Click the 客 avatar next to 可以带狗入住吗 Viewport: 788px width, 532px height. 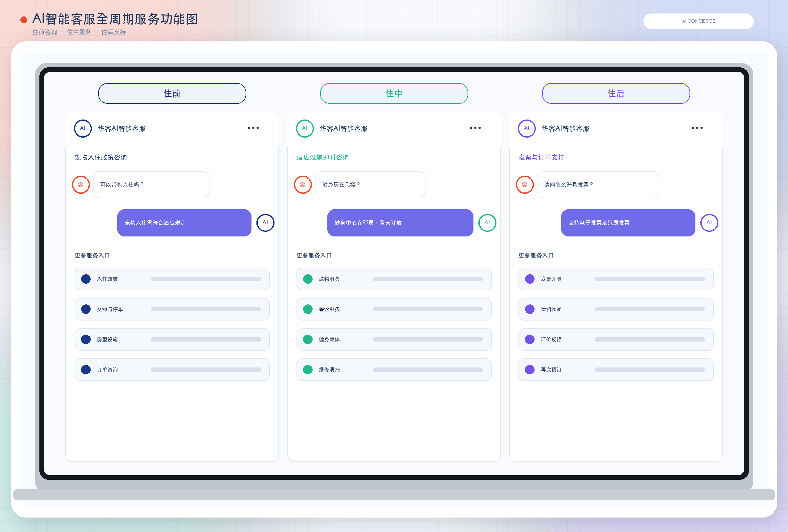pos(81,185)
